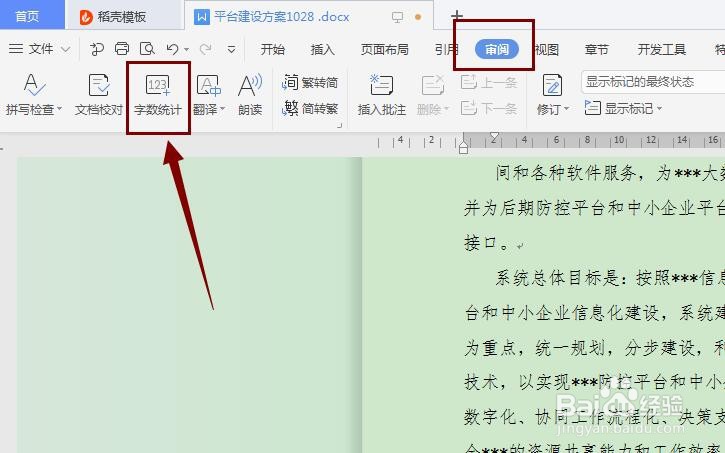Click the line starting 台和中小企业信息化建设
The width and height of the screenshot is (725, 453).
[594, 313]
